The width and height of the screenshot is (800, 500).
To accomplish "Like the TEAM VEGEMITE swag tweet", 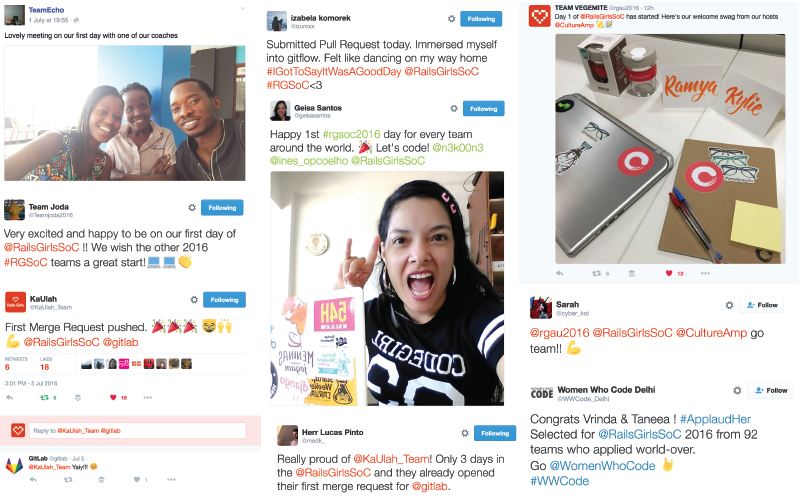I will (669, 273).
